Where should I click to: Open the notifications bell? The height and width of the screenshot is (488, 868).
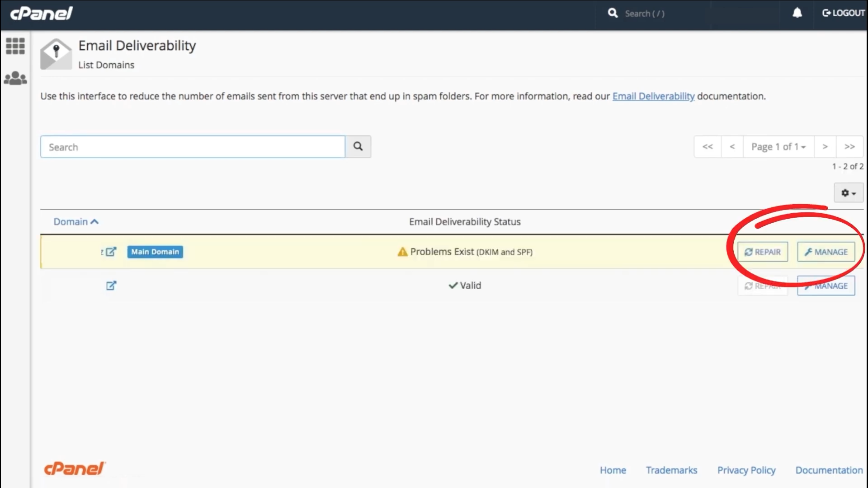tap(797, 13)
